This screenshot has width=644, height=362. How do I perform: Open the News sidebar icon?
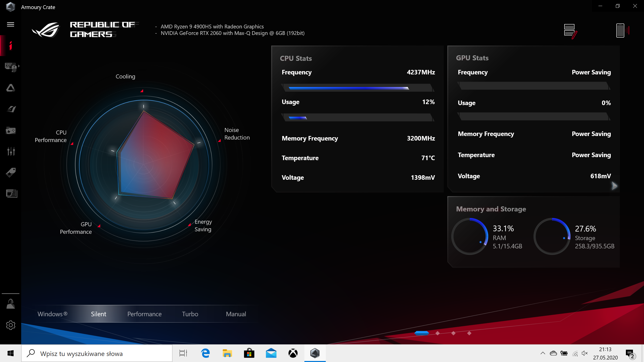click(x=11, y=194)
